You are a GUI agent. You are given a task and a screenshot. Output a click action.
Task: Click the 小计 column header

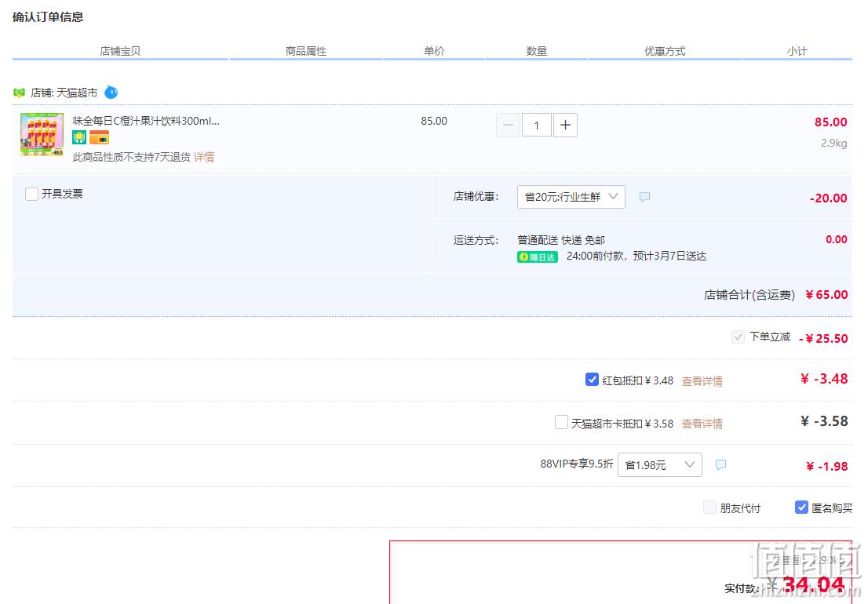click(x=797, y=52)
